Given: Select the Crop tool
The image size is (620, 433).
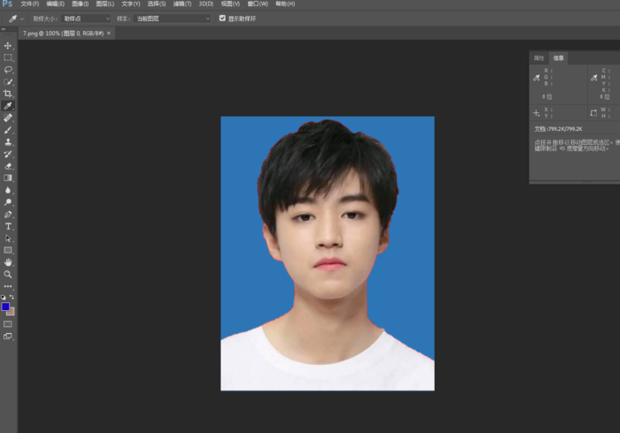Looking at the screenshot, I should click(x=8, y=93).
